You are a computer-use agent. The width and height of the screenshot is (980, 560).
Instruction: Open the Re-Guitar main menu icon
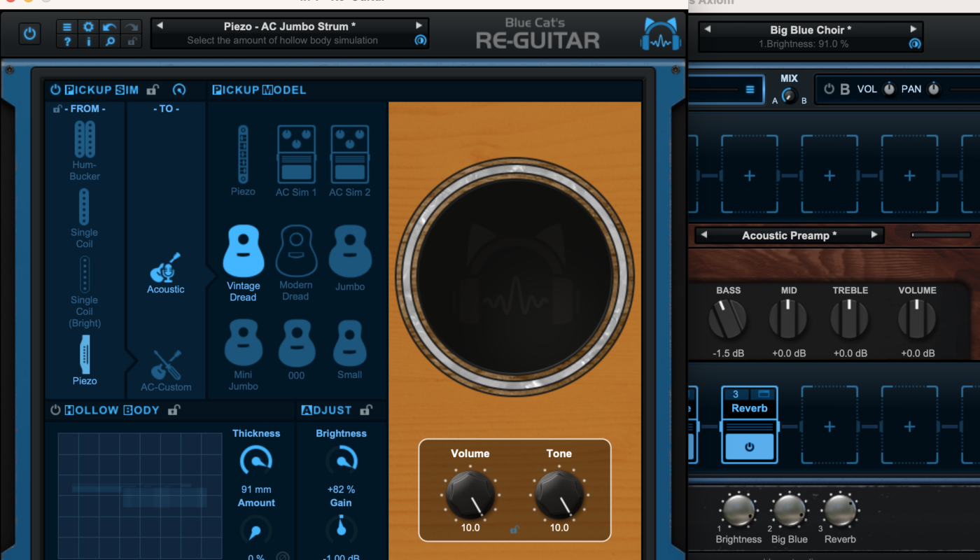(x=67, y=27)
